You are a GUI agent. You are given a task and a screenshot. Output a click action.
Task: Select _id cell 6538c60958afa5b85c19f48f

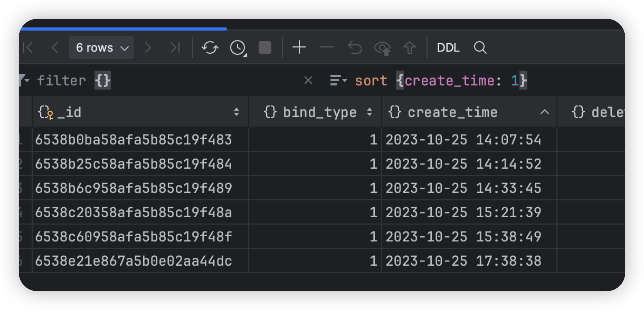(x=140, y=237)
